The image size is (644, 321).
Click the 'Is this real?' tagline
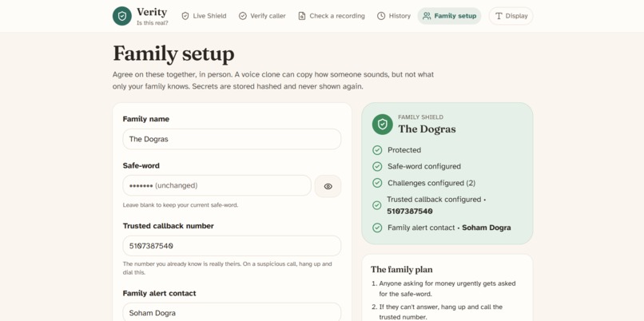153,23
